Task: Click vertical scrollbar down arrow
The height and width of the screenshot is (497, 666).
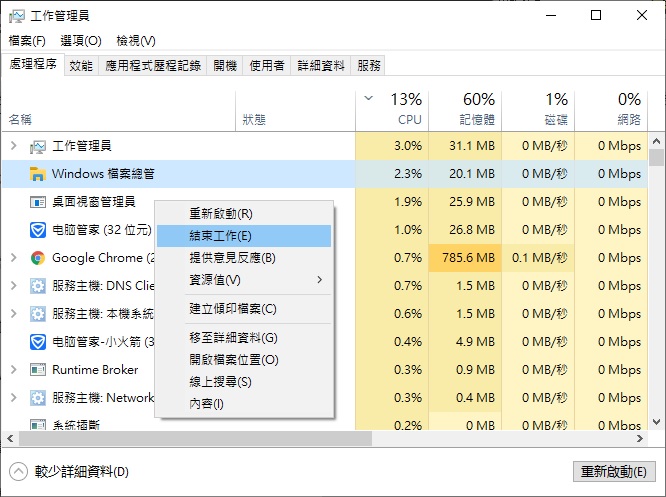Action: [656, 422]
